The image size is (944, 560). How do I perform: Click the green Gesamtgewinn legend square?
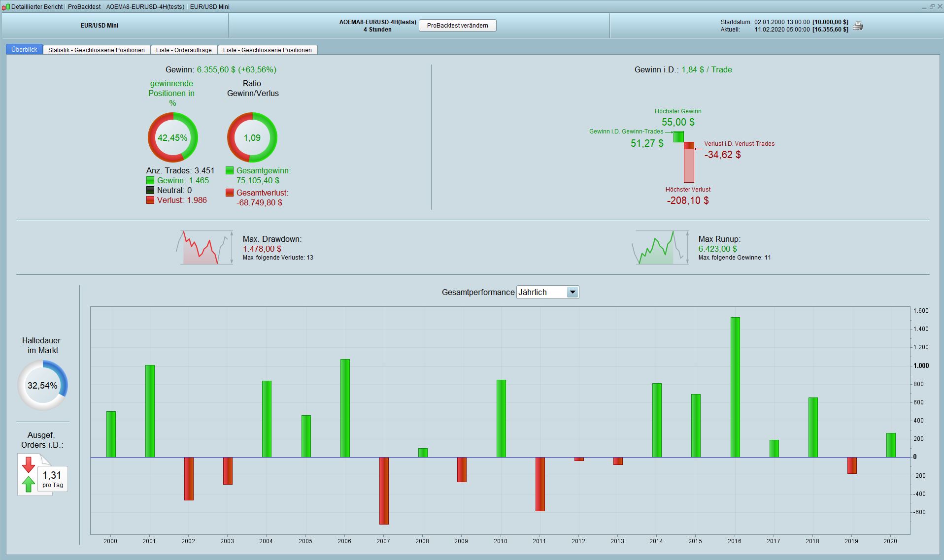pos(230,170)
